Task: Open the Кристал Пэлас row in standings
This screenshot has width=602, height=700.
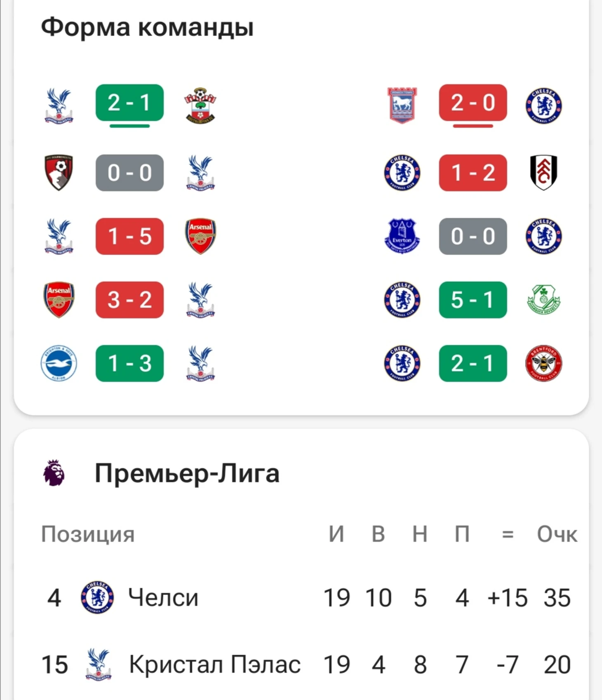Action: click(x=214, y=665)
